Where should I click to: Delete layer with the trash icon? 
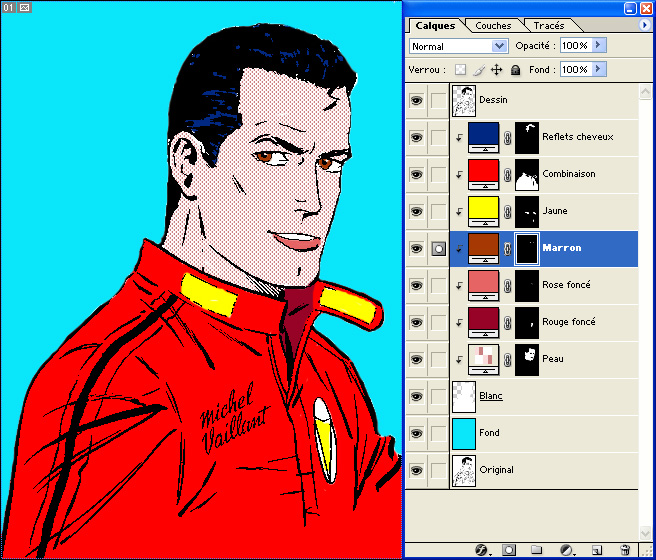[625, 550]
